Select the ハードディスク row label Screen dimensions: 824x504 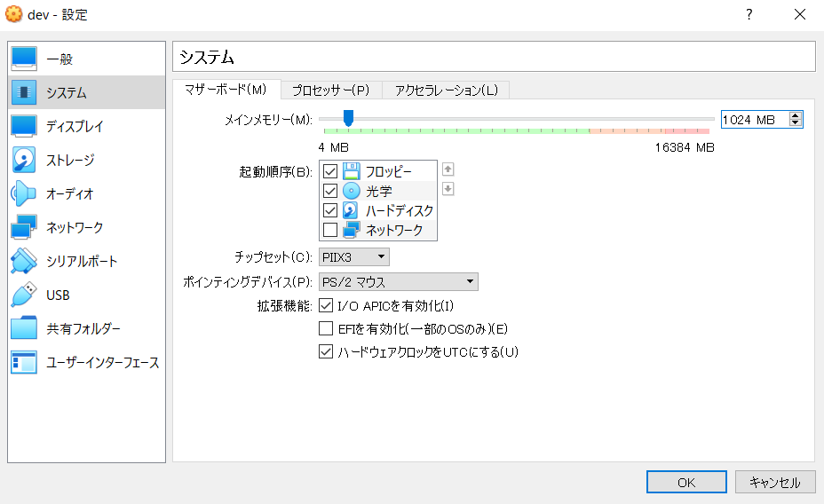click(x=400, y=210)
